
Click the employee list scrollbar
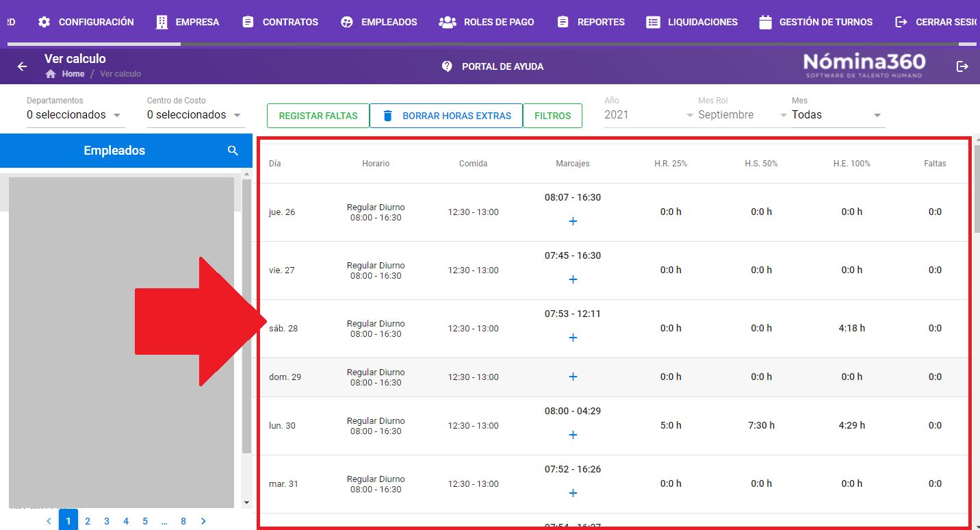pyautogui.click(x=247, y=315)
